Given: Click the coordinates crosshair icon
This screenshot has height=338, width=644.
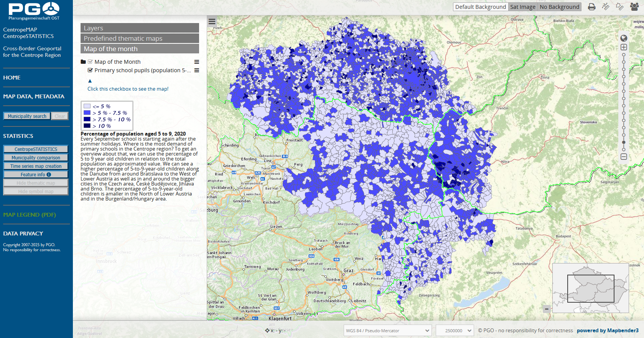Looking at the screenshot, I should 267,330.
